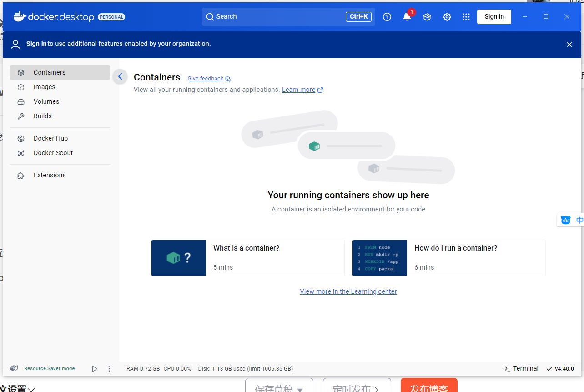Click the Dockerfile code thumbnail
Viewport: 584px width, 392px height.
pyautogui.click(x=380, y=258)
